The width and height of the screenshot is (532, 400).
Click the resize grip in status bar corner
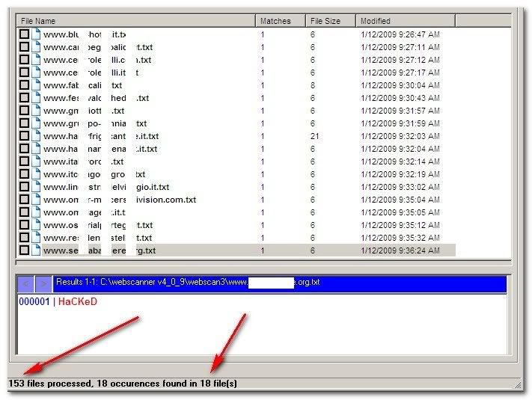point(518,384)
